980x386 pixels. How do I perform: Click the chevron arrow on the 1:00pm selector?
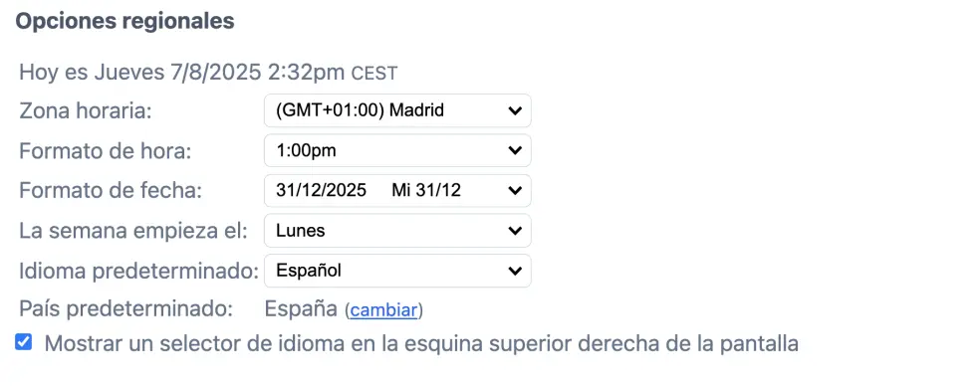515,150
